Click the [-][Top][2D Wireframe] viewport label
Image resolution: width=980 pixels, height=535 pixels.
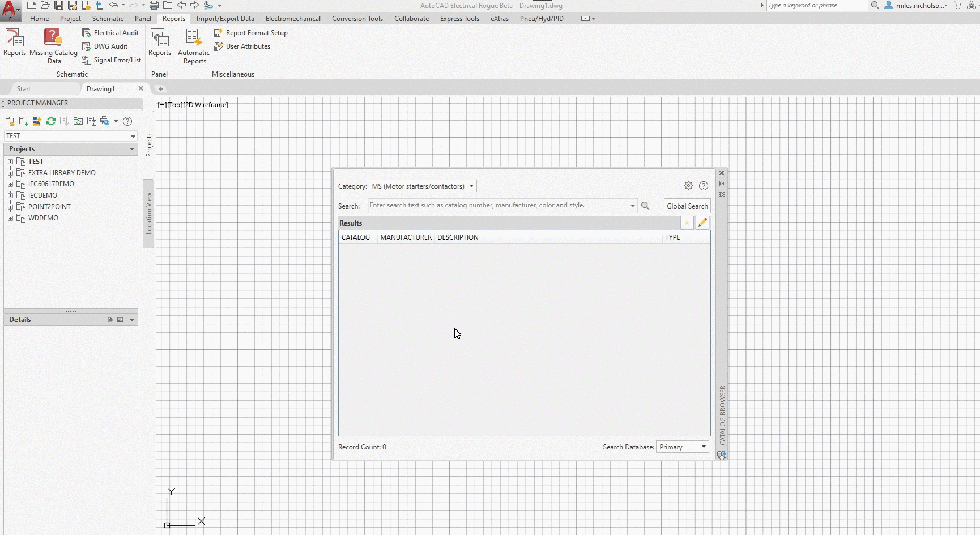point(193,105)
